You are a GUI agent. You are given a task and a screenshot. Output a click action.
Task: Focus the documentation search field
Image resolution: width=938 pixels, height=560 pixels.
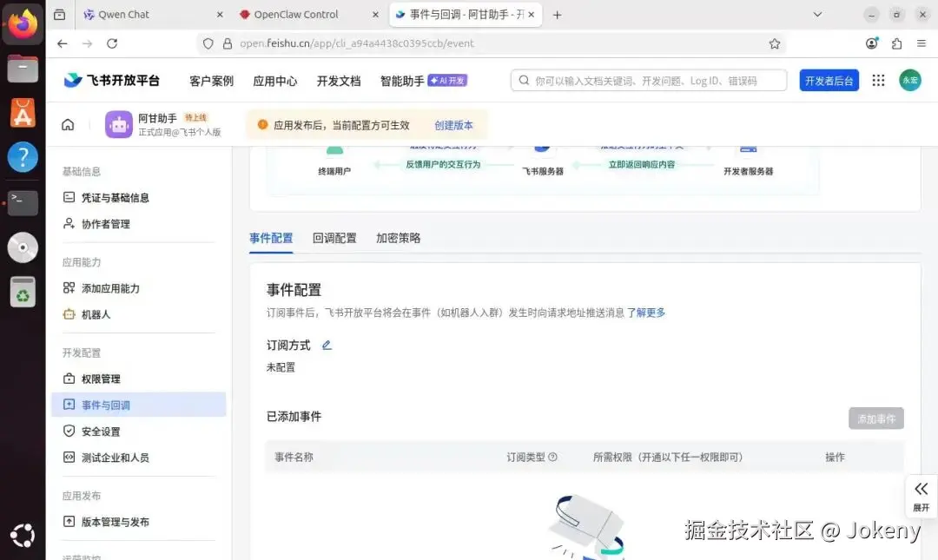649,80
